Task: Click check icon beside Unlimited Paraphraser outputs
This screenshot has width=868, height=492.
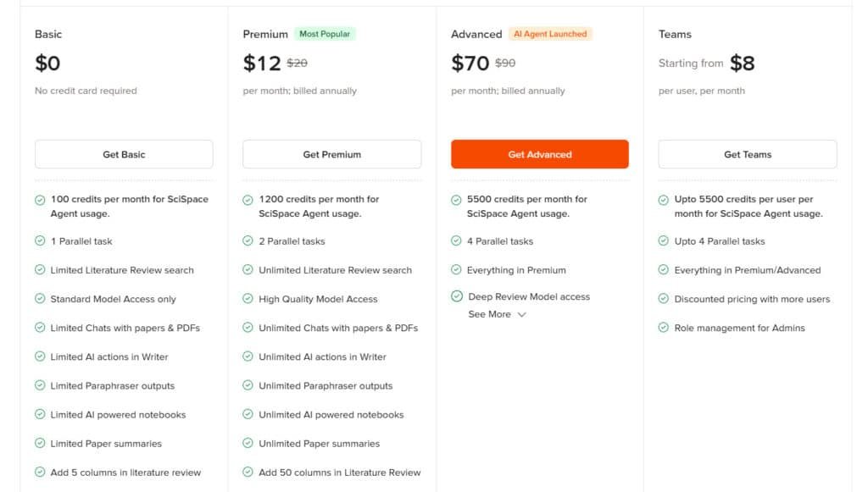Action: (248, 385)
